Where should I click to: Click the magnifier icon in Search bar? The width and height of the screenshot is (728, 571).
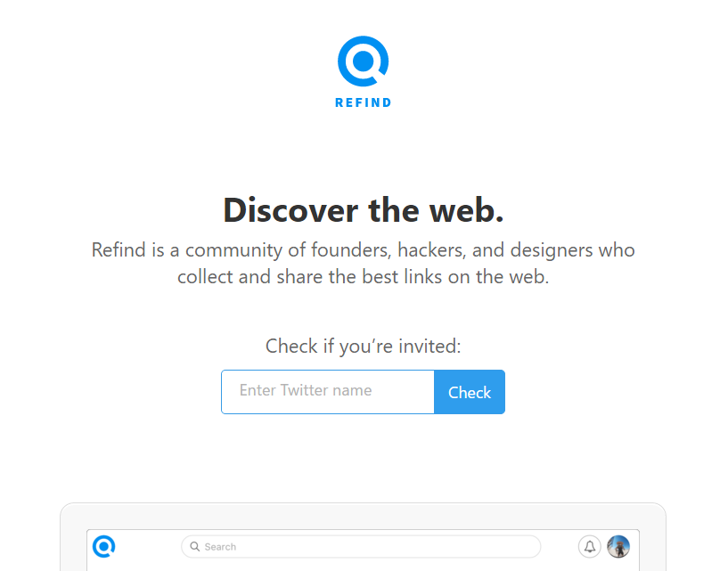point(195,546)
